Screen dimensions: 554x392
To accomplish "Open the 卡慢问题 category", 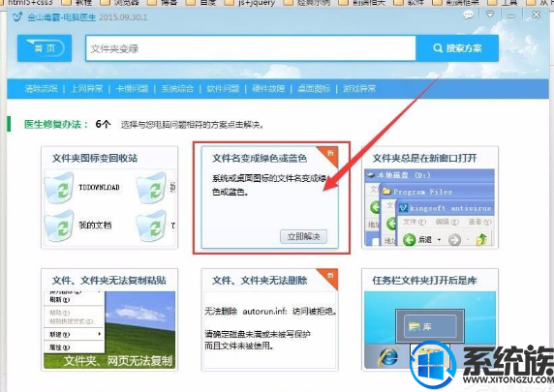I will point(132,89).
